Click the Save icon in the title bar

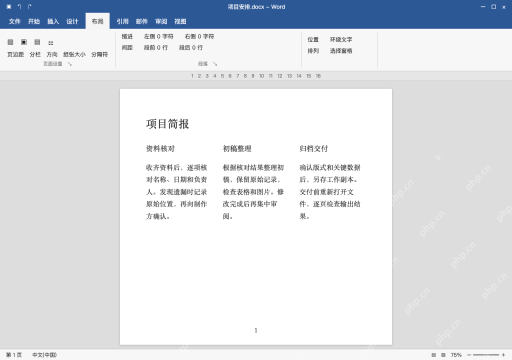(9, 7)
